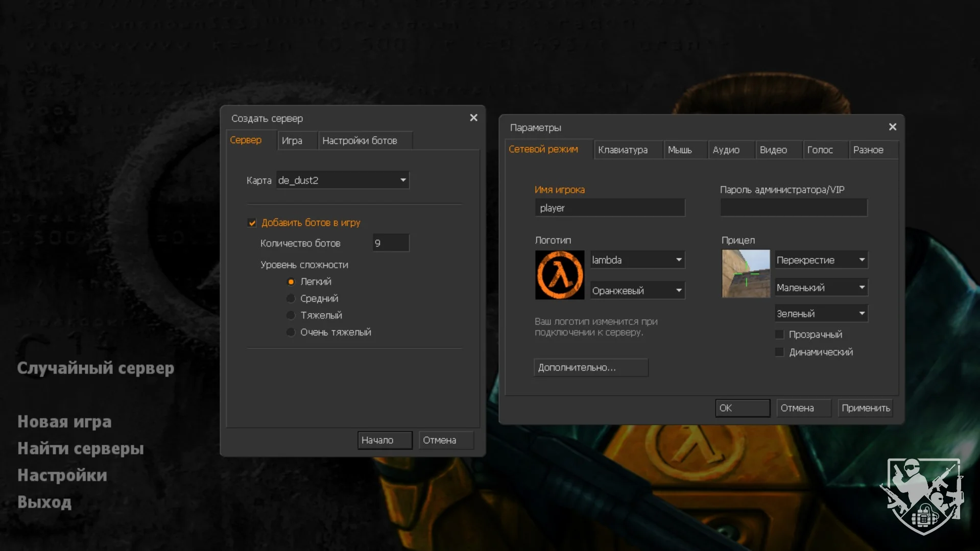Screen dimensions: 980x551
Task: Click the Дополнительно... button
Action: coord(591,368)
